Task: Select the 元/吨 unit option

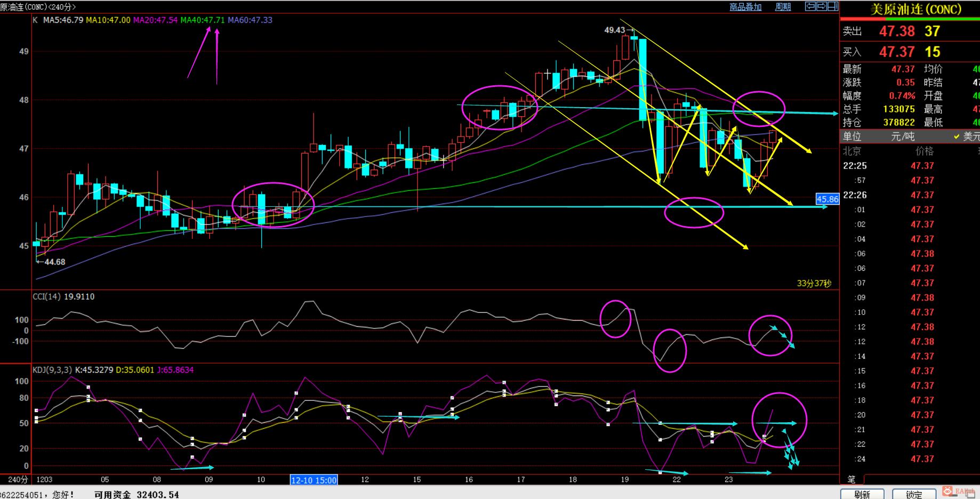Action: tap(903, 136)
